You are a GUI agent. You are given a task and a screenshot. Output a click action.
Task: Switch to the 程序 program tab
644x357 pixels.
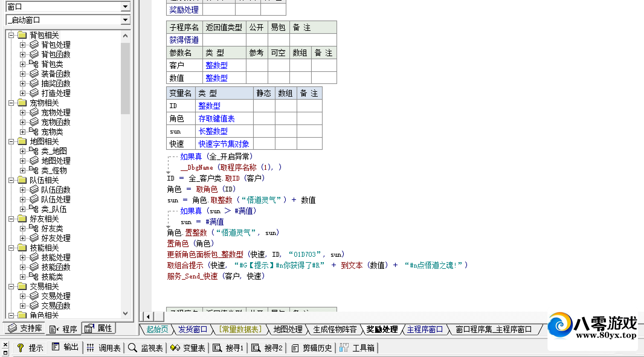point(63,329)
